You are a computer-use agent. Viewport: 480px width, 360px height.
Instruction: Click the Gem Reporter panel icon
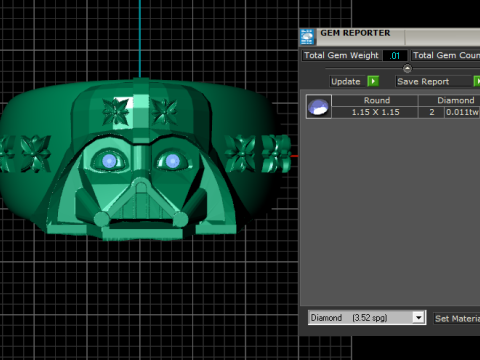(307, 37)
